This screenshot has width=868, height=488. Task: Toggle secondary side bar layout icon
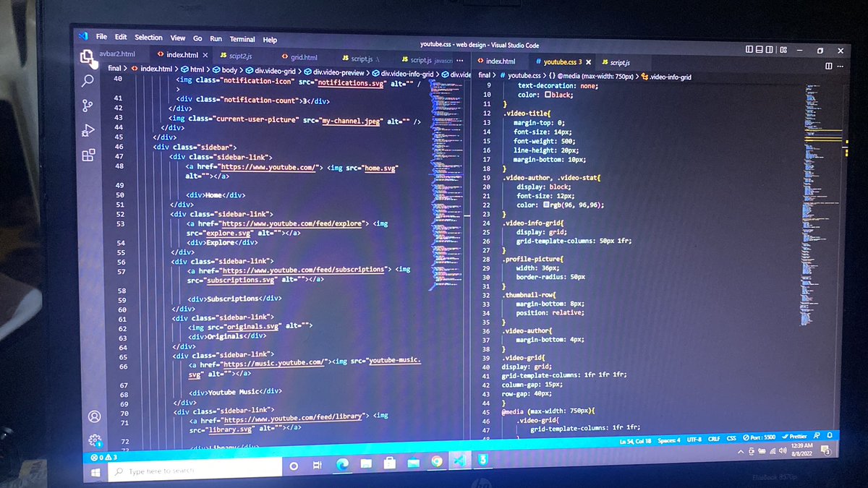click(x=770, y=50)
